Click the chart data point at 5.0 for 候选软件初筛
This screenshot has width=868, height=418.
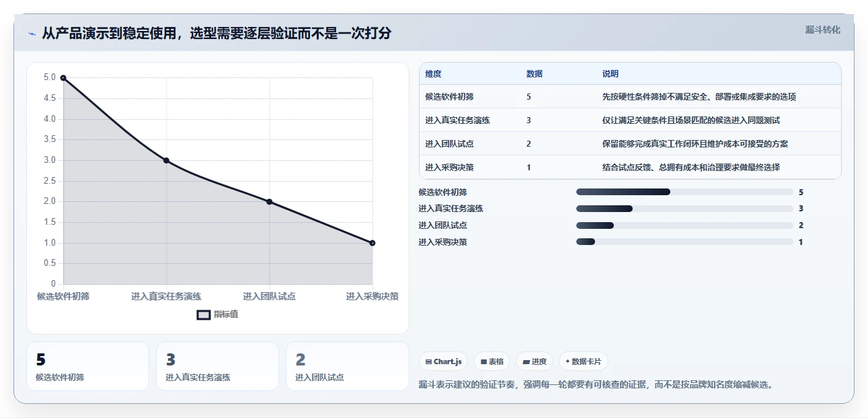[63, 77]
